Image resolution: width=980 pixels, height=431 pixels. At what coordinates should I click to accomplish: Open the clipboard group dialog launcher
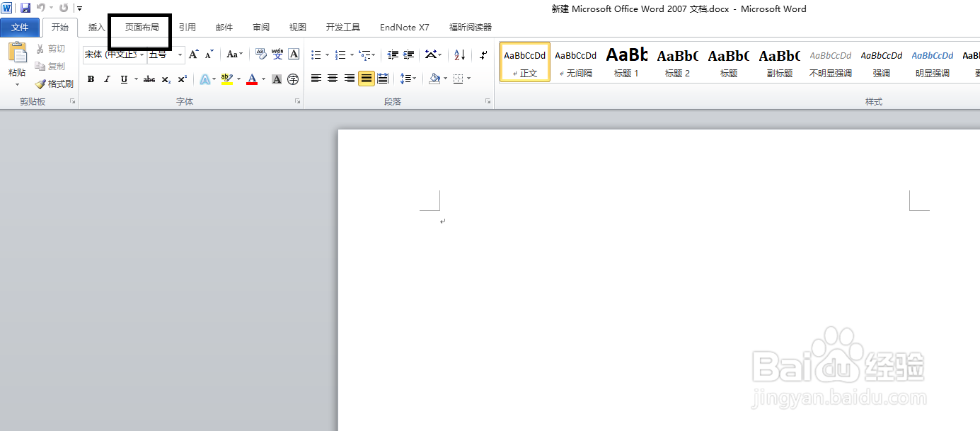click(x=72, y=102)
